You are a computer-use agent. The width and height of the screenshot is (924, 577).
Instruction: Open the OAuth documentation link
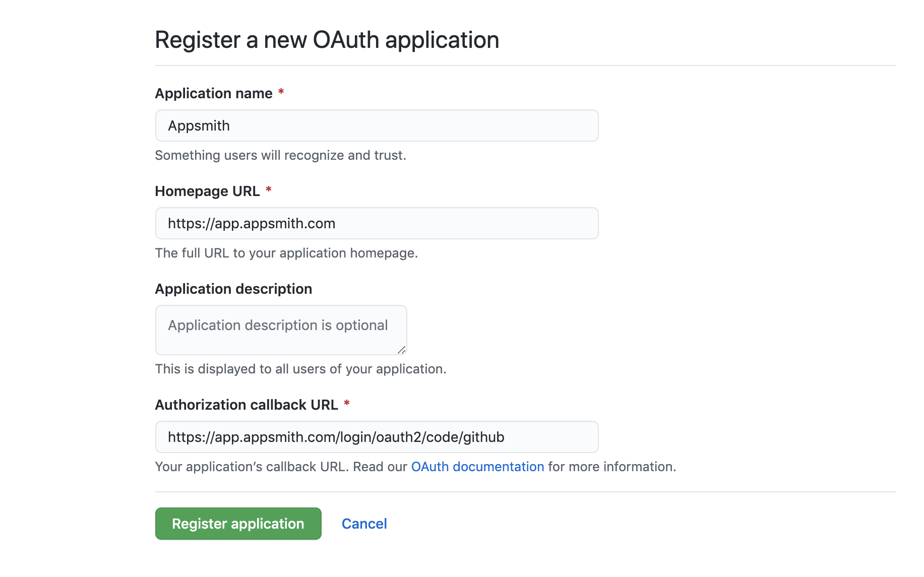click(x=477, y=467)
